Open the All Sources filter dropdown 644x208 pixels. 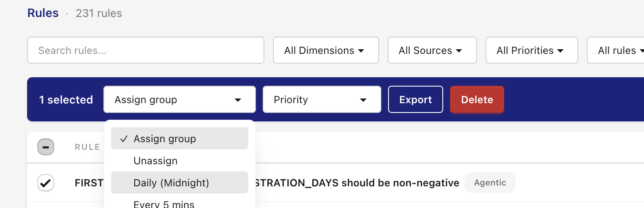[432, 50]
